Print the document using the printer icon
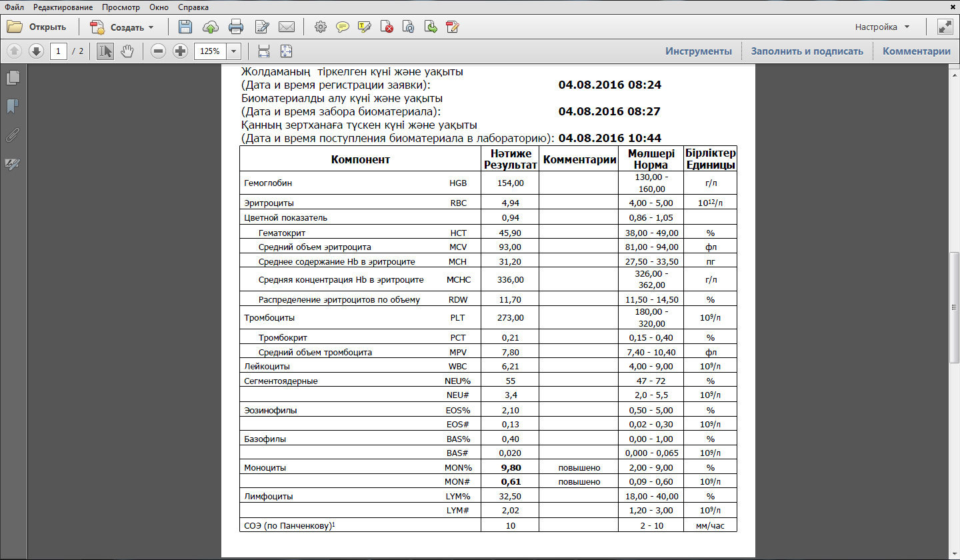The height and width of the screenshot is (560, 960). pos(236,27)
